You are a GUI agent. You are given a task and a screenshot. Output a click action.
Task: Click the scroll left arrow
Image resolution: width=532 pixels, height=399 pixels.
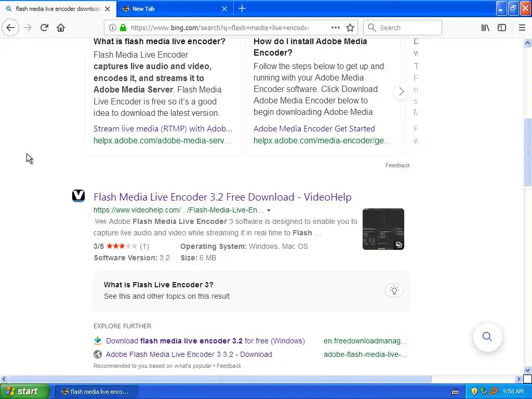4,379
